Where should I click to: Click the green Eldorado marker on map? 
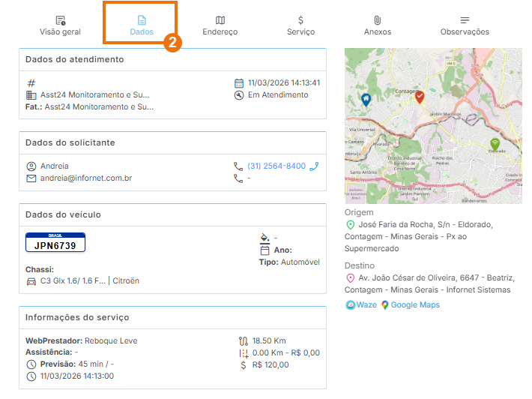(x=494, y=142)
